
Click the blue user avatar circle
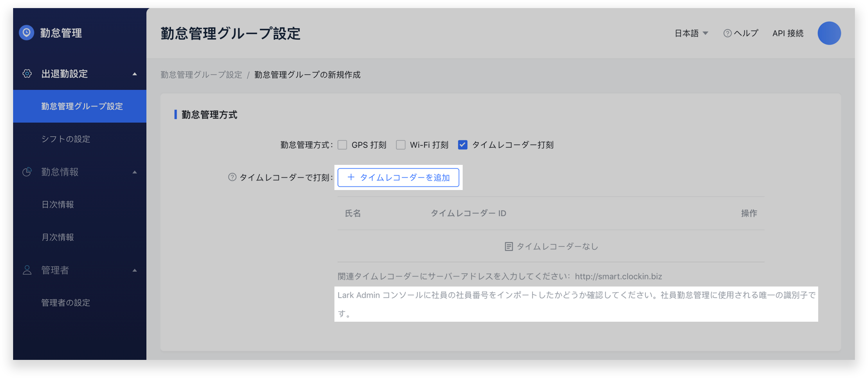click(x=829, y=33)
